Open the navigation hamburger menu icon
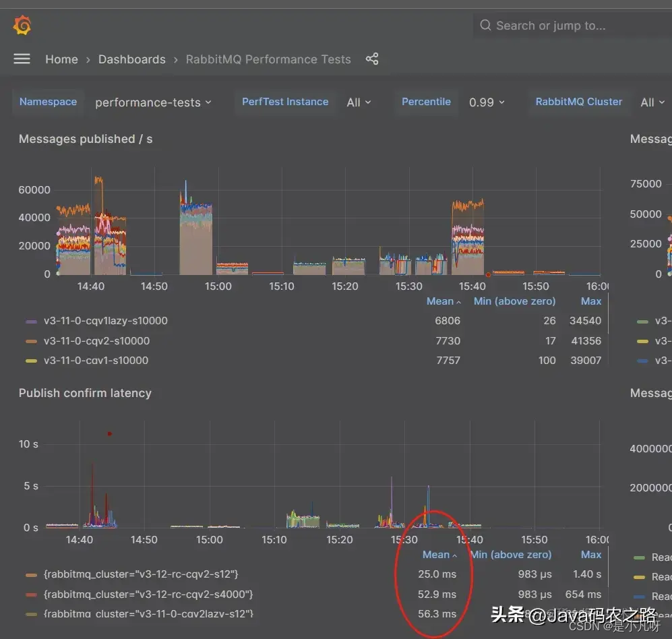The width and height of the screenshot is (672, 639). click(x=22, y=59)
